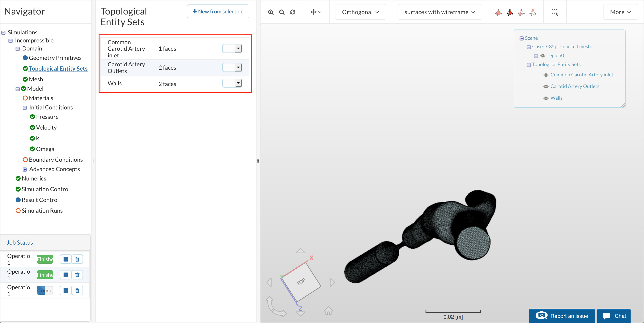Hide the Walls entity set in Scene
This screenshot has height=323, width=644.
tap(546, 98)
